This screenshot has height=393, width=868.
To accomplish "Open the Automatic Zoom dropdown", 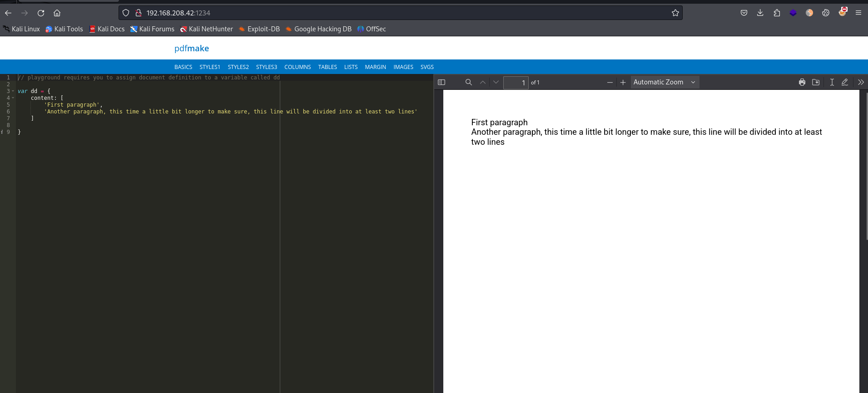I will pos(665,82).
